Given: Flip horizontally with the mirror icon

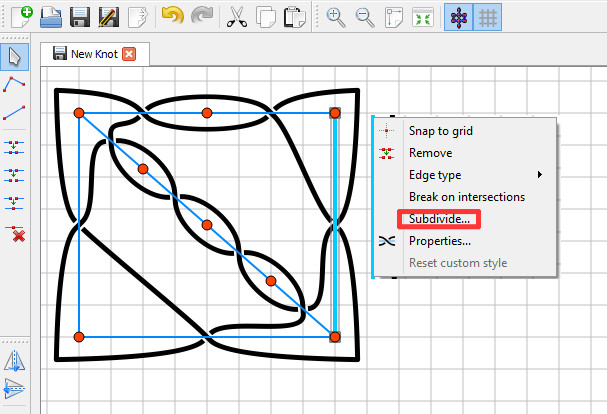Looking at the screenshot, I should click(x=14, y=361).
